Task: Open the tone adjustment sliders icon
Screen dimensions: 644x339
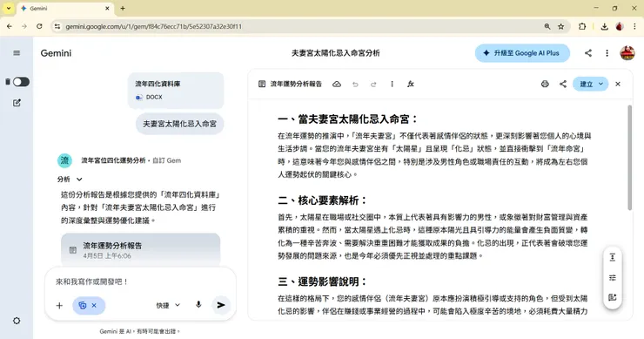Action: coord(613,278)
